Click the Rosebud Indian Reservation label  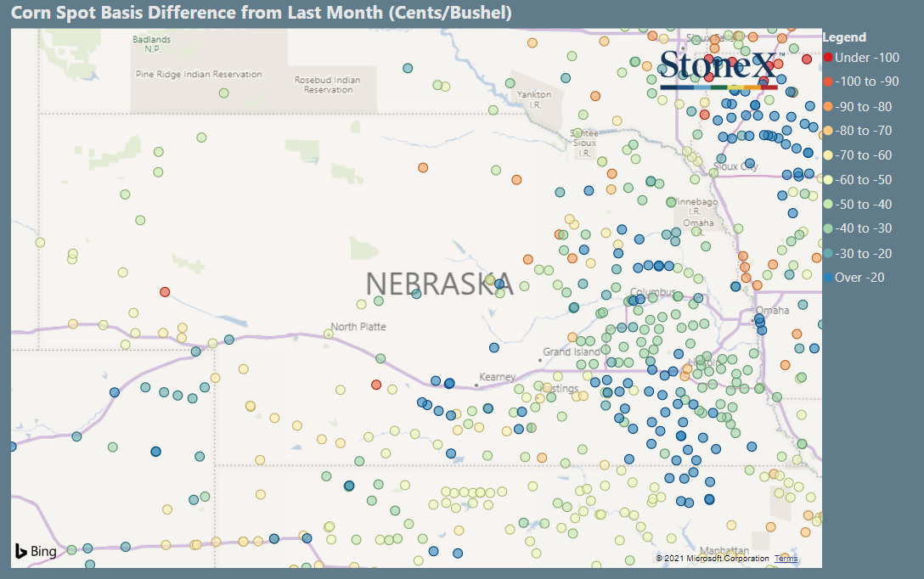[x=328, y=85]
